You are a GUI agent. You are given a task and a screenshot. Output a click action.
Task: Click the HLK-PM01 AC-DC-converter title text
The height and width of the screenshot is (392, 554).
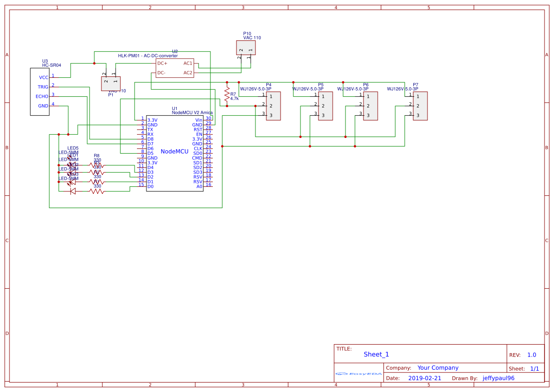[x=148, y=56]
